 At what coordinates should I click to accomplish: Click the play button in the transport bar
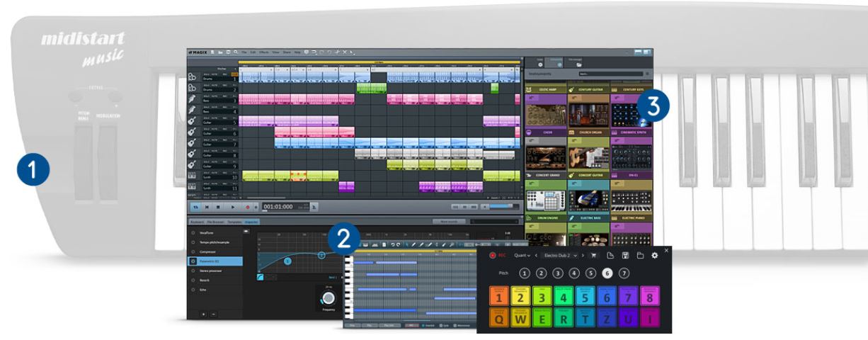[233, 207]
